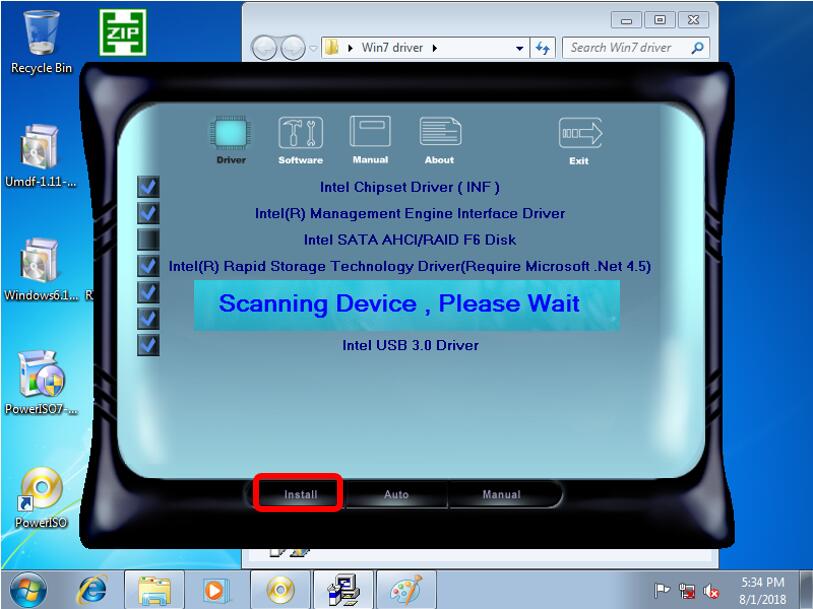Refresh the Win7 driver folder

(543, 48)
